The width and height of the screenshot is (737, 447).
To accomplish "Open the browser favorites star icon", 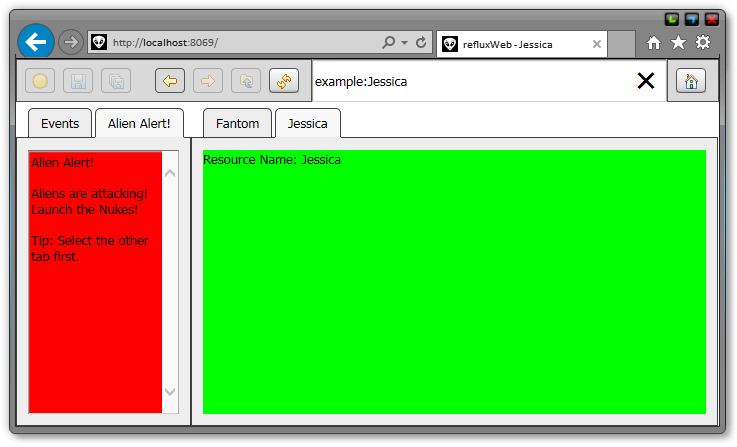I will click(678, 42).
